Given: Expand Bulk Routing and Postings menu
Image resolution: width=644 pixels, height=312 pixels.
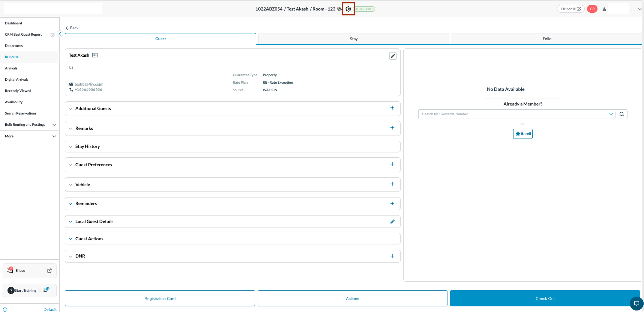Looking at the screenshot, I should (54, 125).
